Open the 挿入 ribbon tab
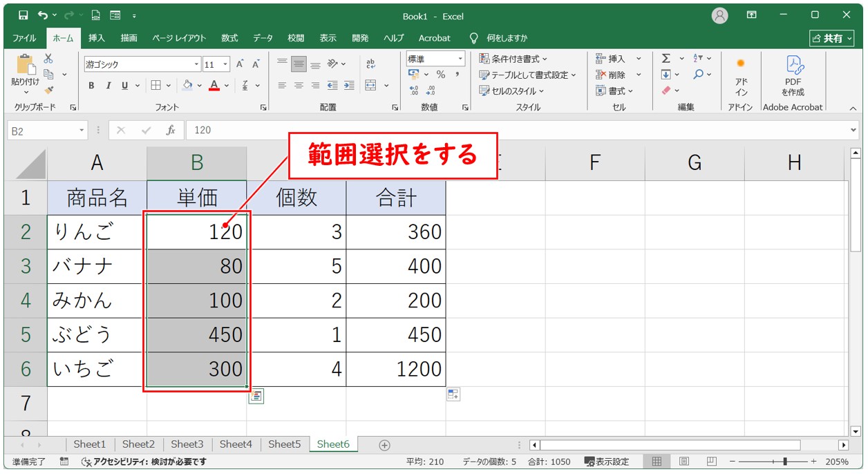This screenshot has height=474, width=868. point(97,38)
